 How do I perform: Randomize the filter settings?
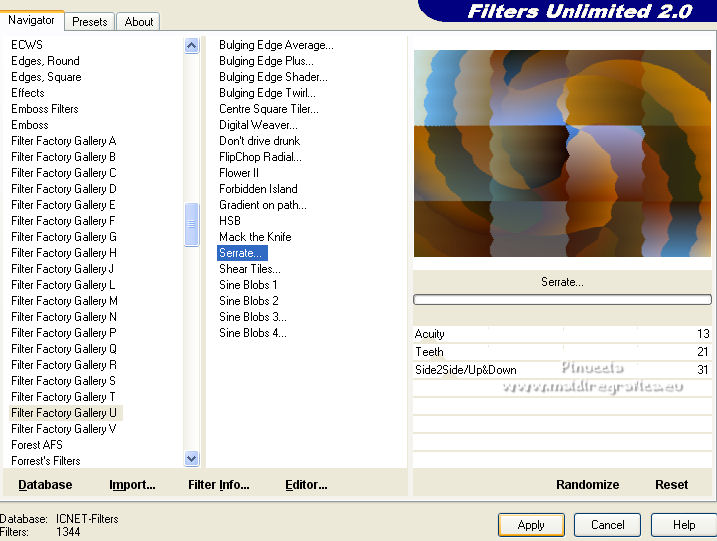tap(588, 484)
